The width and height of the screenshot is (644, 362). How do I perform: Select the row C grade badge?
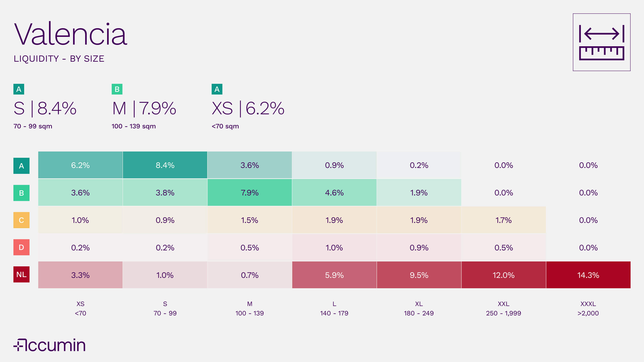click(x=21, y=220)
